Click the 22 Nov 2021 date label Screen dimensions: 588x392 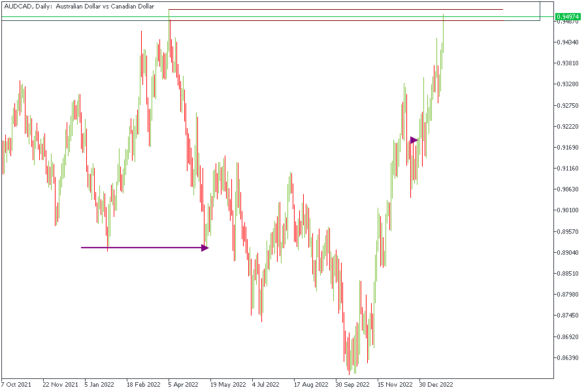click(x=60, y=385)
